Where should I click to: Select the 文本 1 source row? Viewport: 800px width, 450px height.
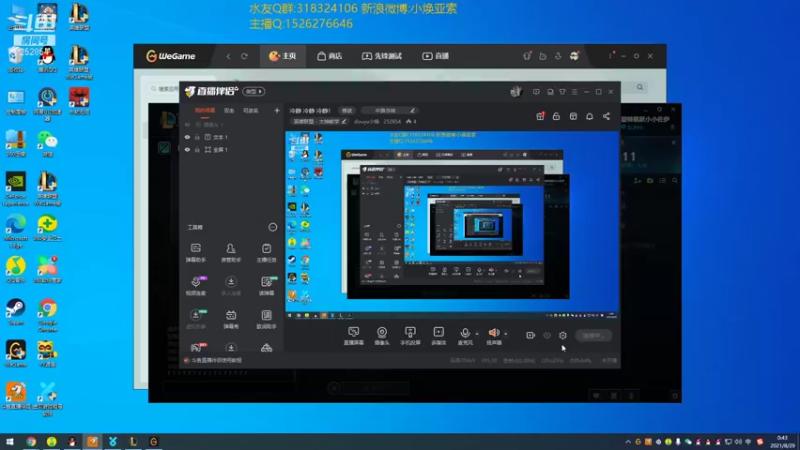click(x=232, y=137)
